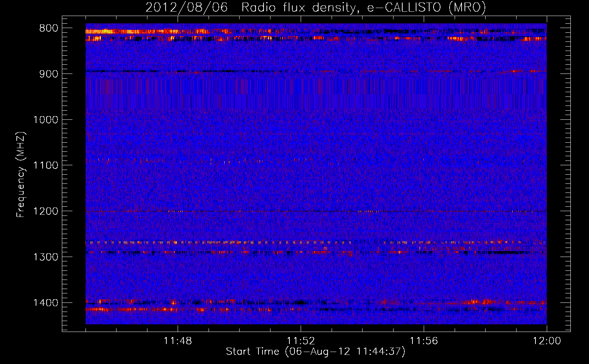Screen dimensions: 589x364
Task: Click the 'Start Time (06-Aug-12 11:44:37)' label
Action: tap(315, 352)
